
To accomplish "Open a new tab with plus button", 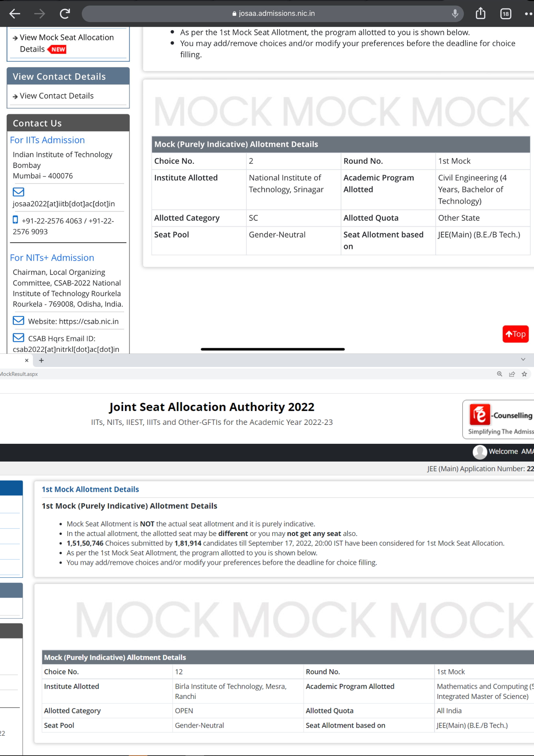I will click(x=42, y=360).
